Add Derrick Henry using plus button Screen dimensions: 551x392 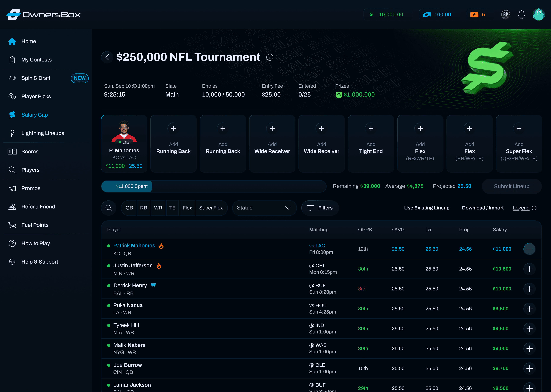(529, 289)
